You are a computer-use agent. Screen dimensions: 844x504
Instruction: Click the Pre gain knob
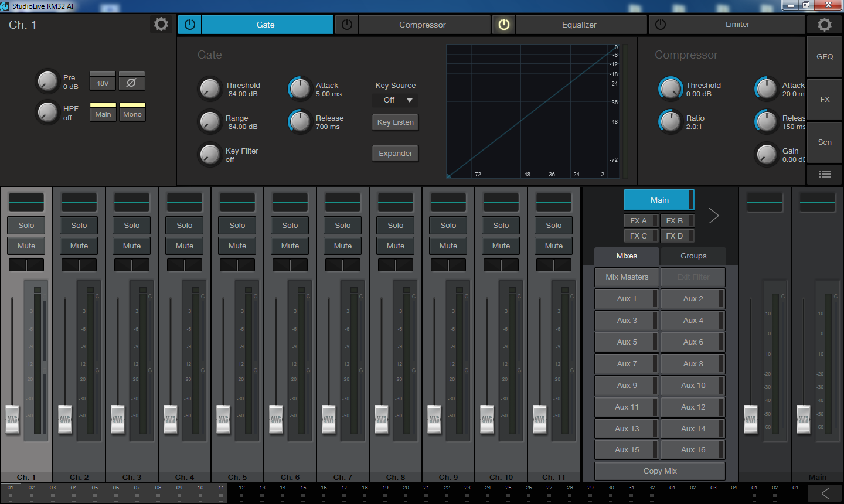tap(47, 81)
